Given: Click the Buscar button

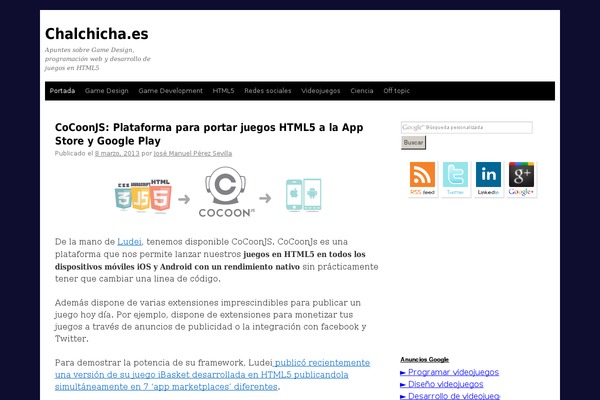Looking at the screenshot, I should [413, 142].
